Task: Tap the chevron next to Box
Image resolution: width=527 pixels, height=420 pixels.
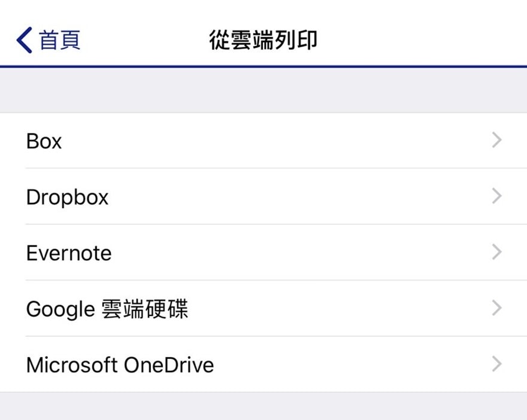Action: (x=496, y=140)
